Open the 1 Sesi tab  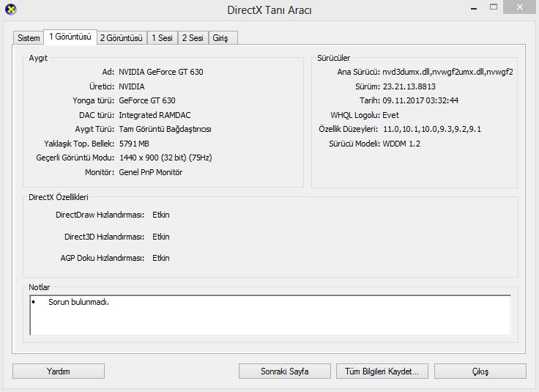click(163, 38)
